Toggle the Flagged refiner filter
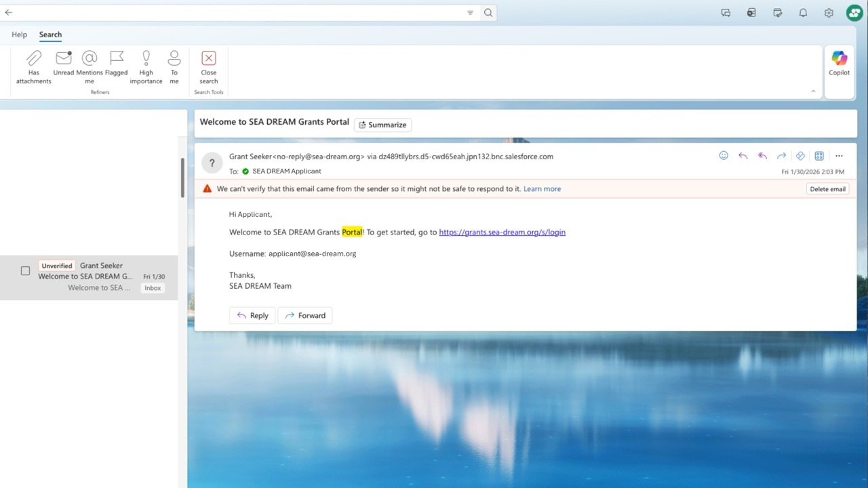This screenshot has height=488, width=868. (116, 64)
